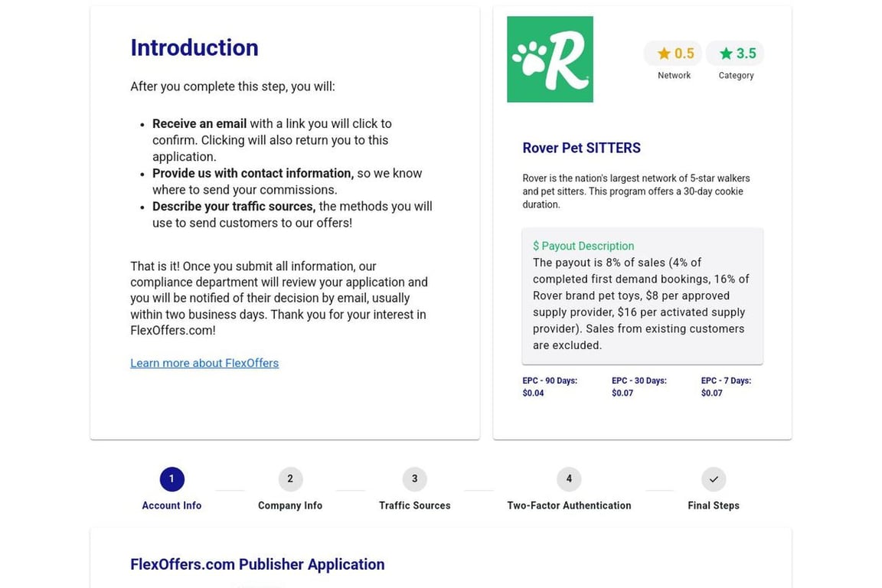Click the Network 0.5 star rating badge

[x=673, y=54]
